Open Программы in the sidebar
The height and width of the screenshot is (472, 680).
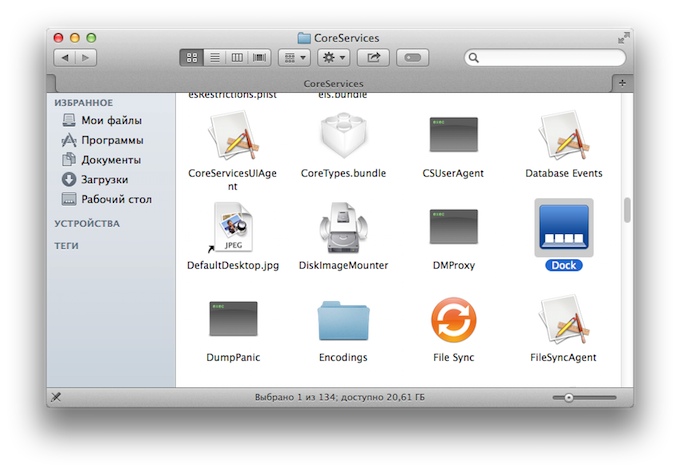pyautogui.click(x=111, y=140)
